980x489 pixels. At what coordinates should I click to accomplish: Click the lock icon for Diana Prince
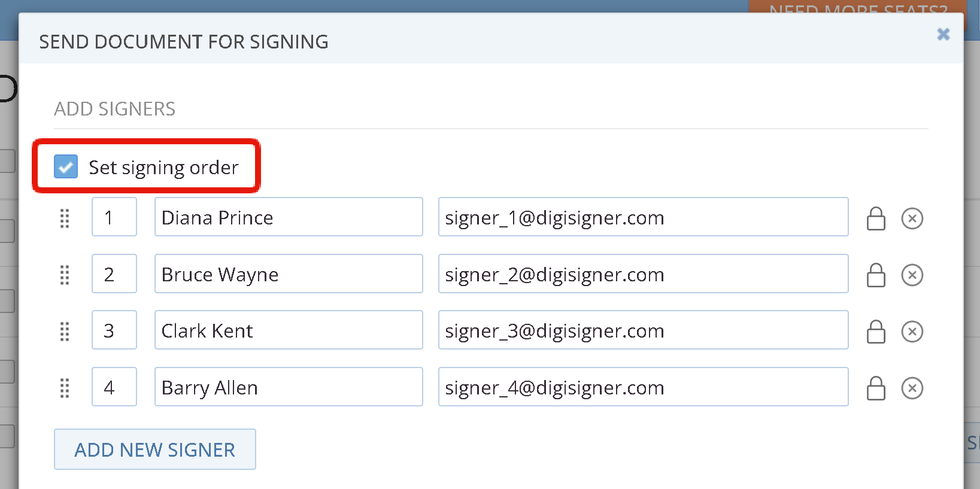click(876, 218)
